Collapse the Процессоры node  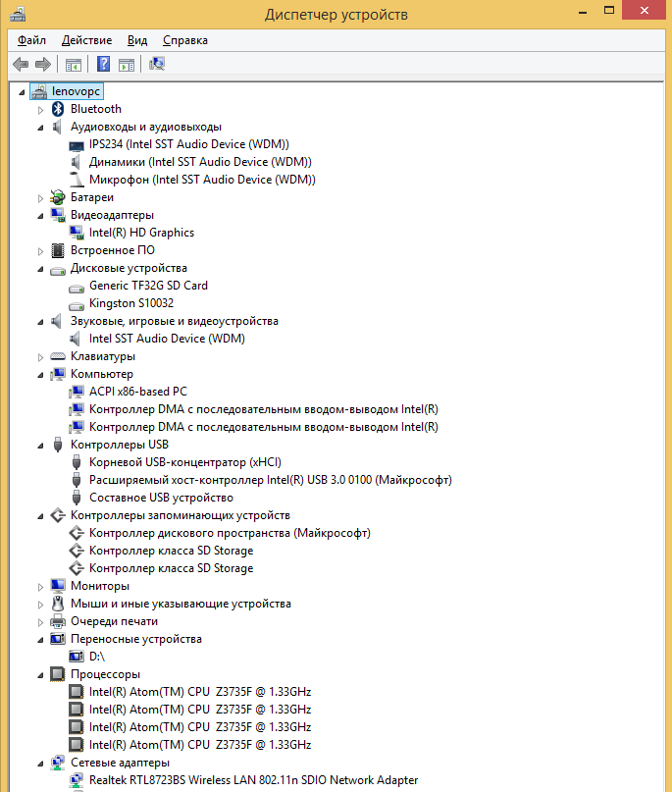[x=40, y=675]
